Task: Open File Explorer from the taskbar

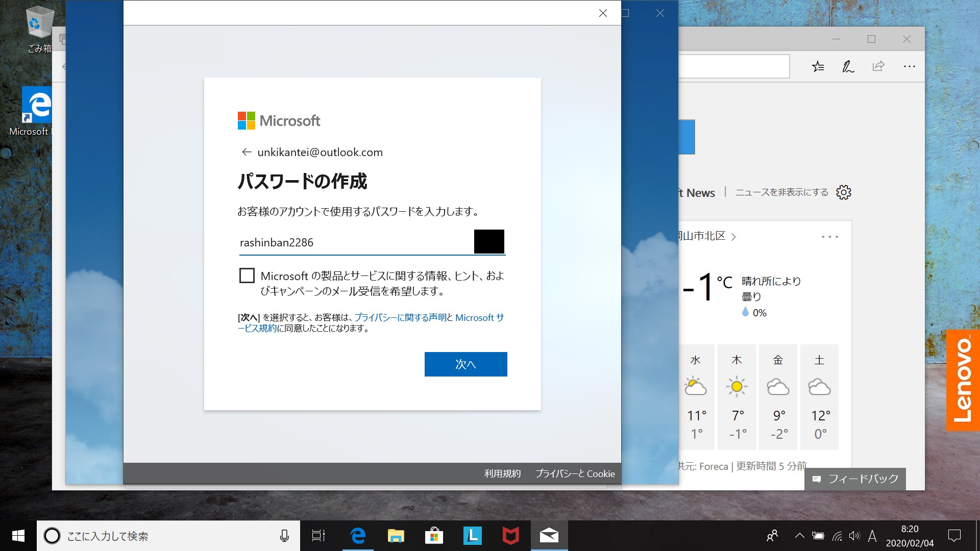Action: pyautogui.click(x=396, y=536)
